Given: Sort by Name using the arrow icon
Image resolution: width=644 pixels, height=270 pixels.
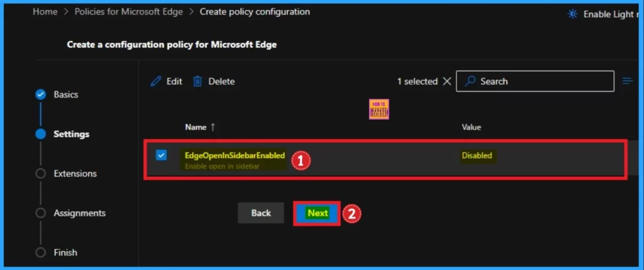Looking at the screenshot, I should coord(213,127).
